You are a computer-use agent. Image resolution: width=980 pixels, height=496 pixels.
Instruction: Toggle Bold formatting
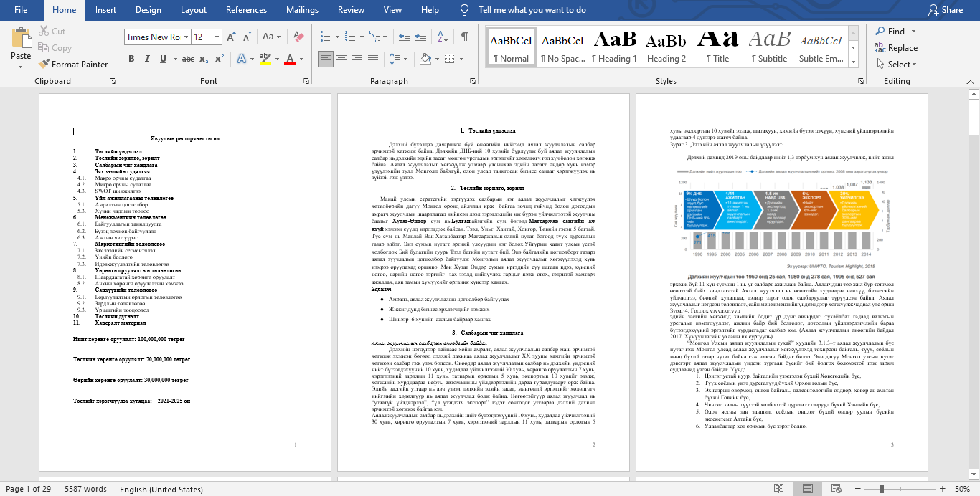(x=131, y=59)
